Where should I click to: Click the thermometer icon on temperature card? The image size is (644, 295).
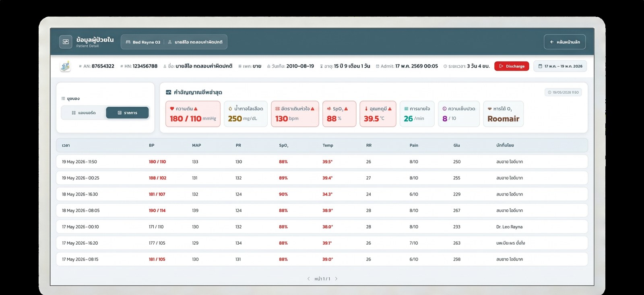(366, 109)
